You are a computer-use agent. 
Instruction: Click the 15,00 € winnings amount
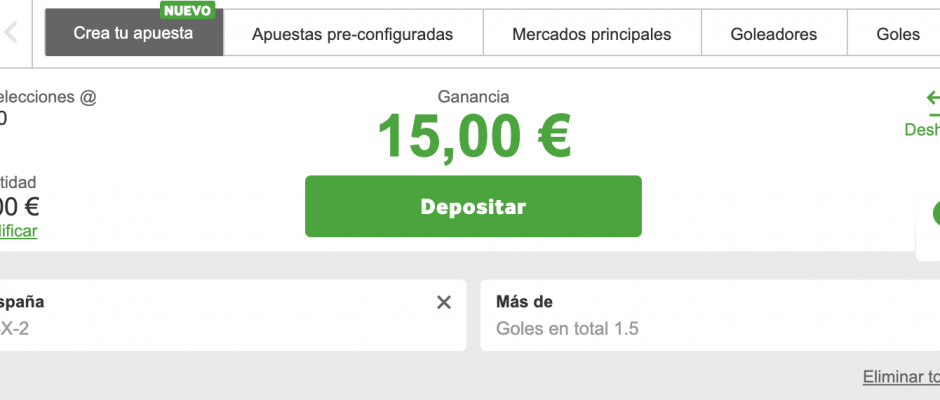[x=473, y=137]
